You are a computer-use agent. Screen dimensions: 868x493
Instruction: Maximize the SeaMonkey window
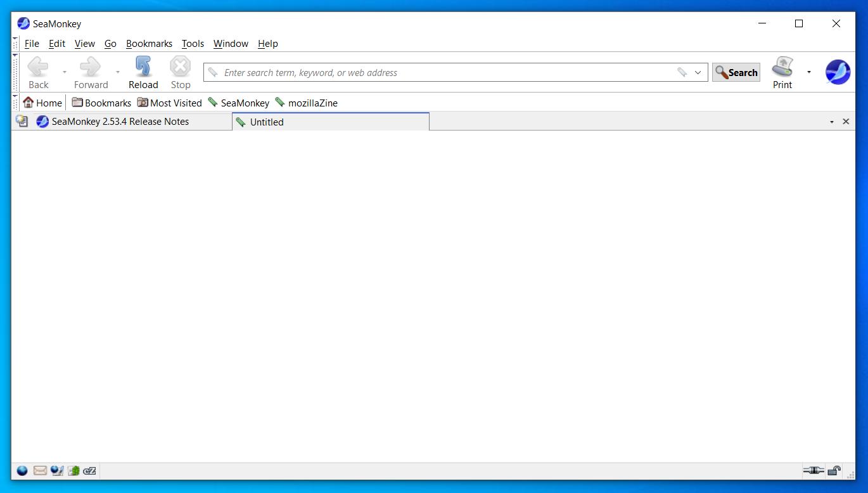799,23
